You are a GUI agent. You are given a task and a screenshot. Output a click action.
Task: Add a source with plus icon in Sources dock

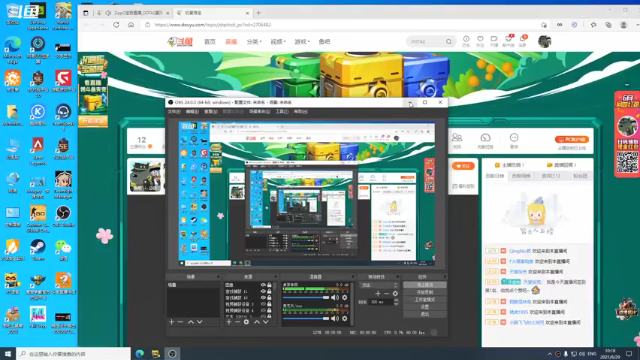[229, 322]
